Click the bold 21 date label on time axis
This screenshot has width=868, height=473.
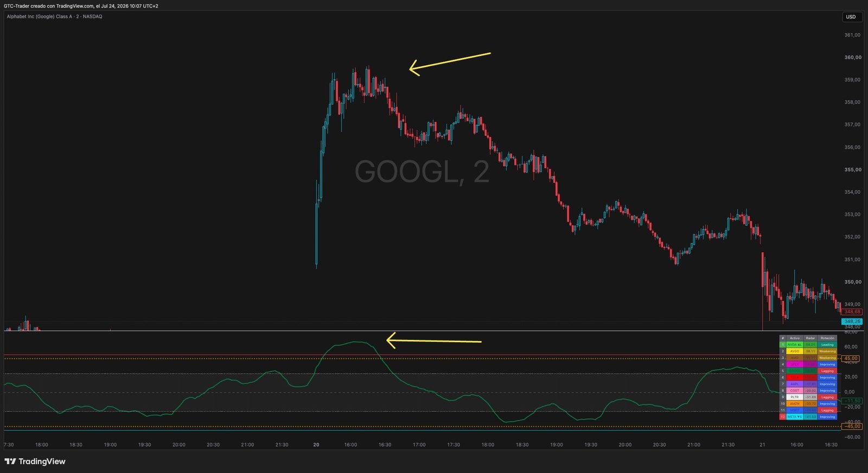point(762,445)
